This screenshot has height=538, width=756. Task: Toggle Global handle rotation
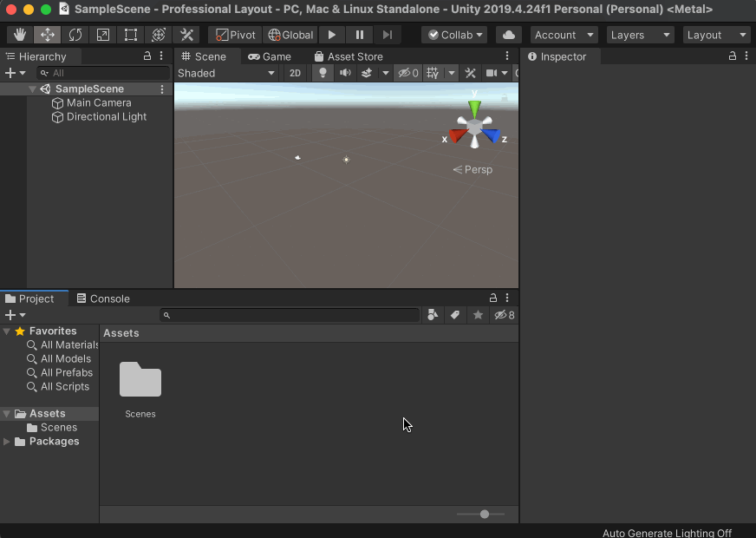click(x=290, y=35)
